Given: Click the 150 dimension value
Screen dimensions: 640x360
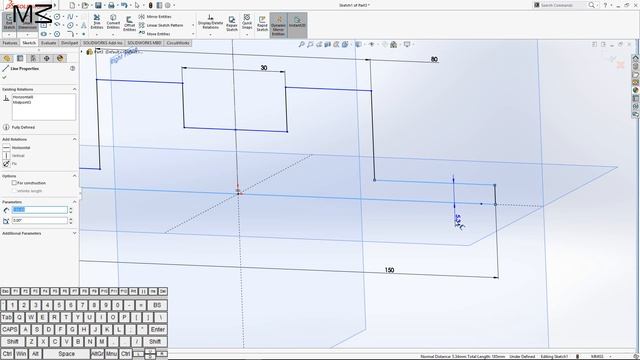Looking at the screenshot, I should click(x=389, y=270).
